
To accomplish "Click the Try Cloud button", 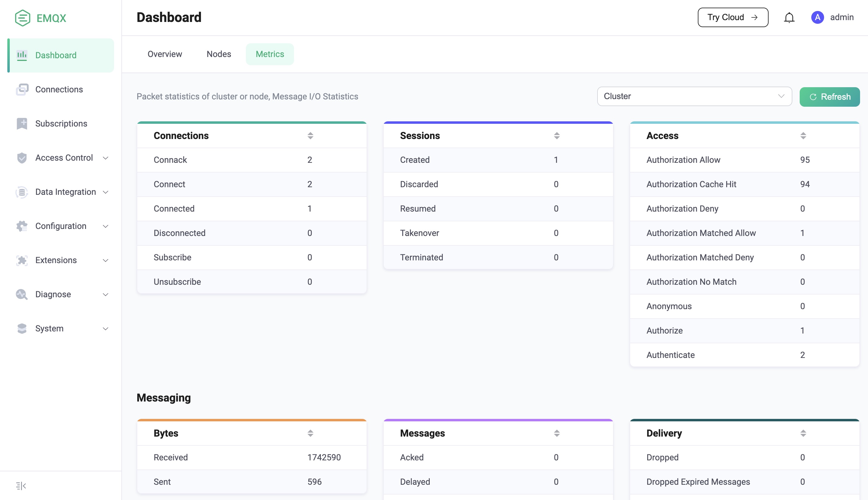I will pyautogui.click(x=733, y=17).
